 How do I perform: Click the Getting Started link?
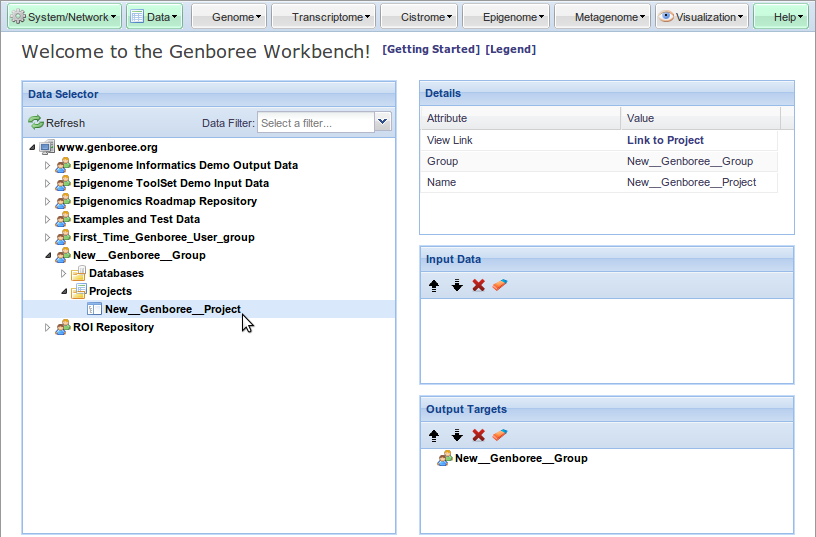pos(431,50)
